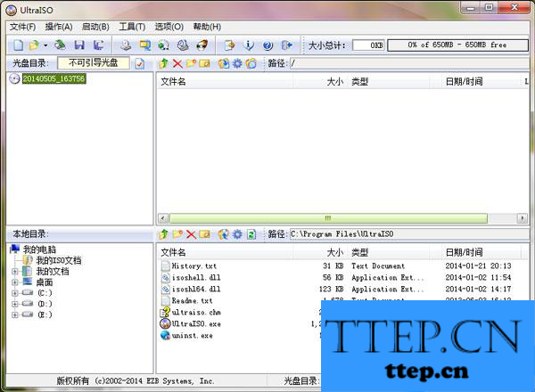
Task: Click the rename icon in local directory toolbar
Action: [204, 234]
